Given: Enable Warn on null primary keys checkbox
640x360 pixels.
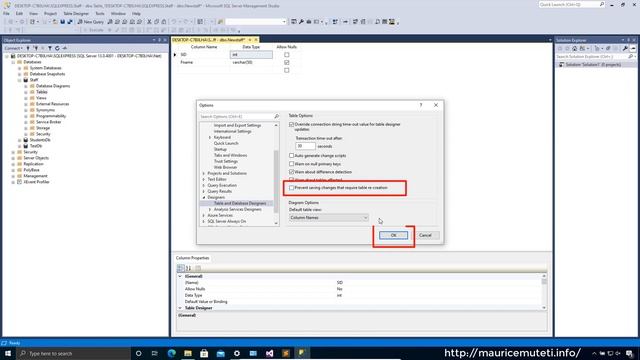Looking at the screenshot, I should pyautogui.click(x=291, y=164).
